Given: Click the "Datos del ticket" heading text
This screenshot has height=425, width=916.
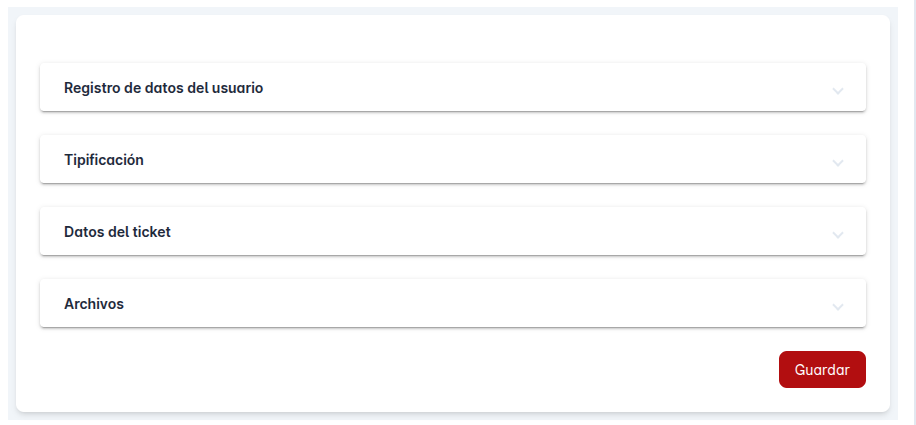Looking at the screenshot, I should tap(117, 232).
